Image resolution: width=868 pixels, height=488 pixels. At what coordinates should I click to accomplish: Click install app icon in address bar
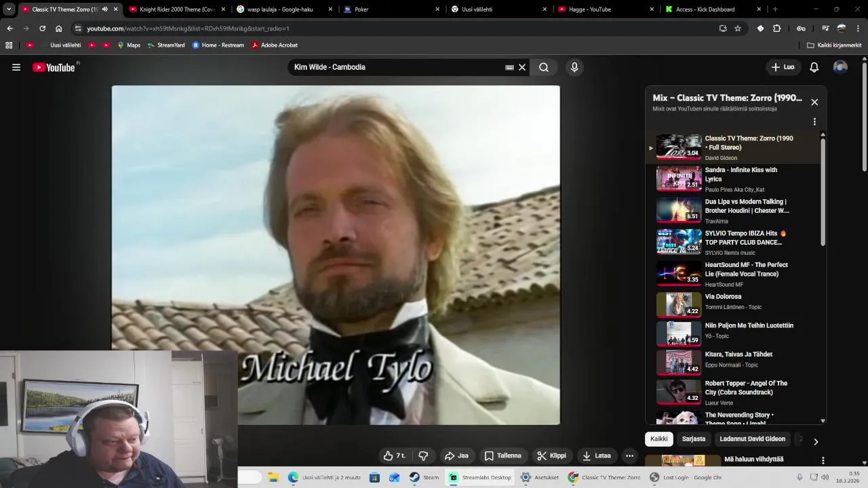[x=723, y=28]
